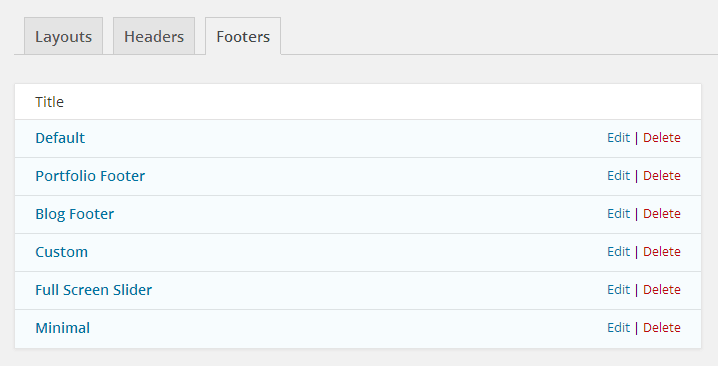Edit the Portfolio Footer entry
The image size is (718, 366).
point(618,175)
